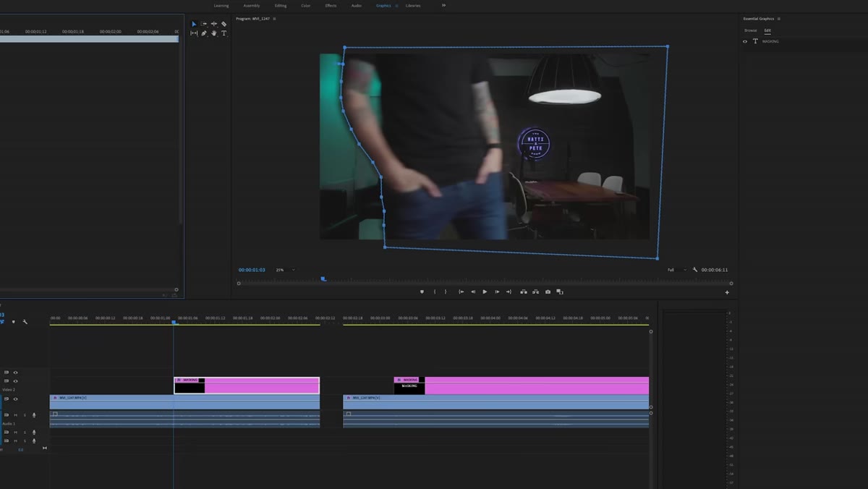Viewport: 868px width, 489px height.
Task: Expand the workspace overflow chevron menu
Action: 443,5
